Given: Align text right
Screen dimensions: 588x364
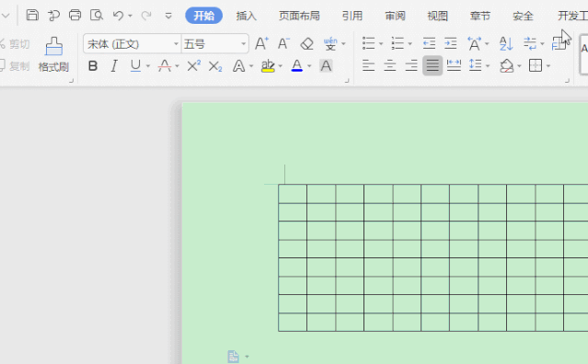Looking at the screenshot, I should coord(411,66).
